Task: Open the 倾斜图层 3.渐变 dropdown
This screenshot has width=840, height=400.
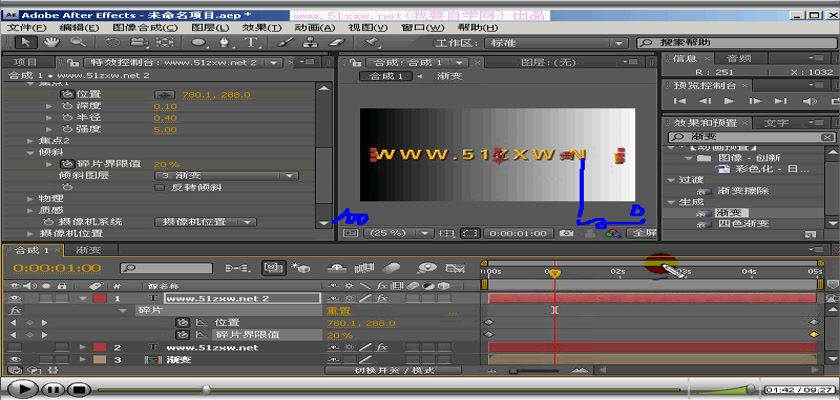Action: pos(227,176)
